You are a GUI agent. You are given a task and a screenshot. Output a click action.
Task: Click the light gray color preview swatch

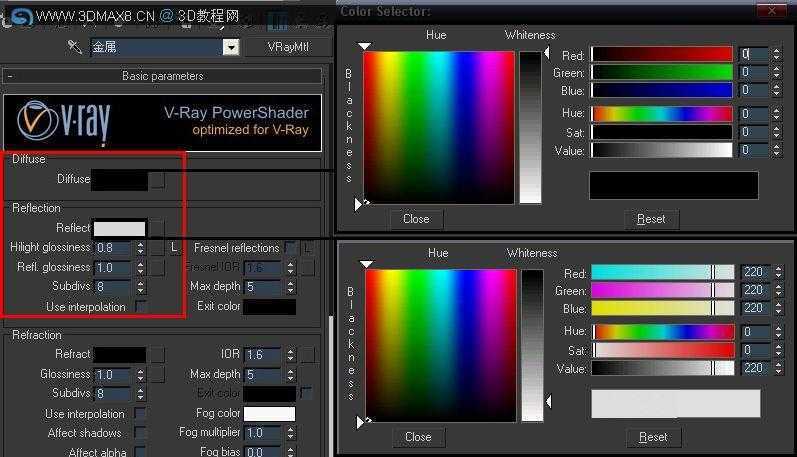tap(676, 404)
